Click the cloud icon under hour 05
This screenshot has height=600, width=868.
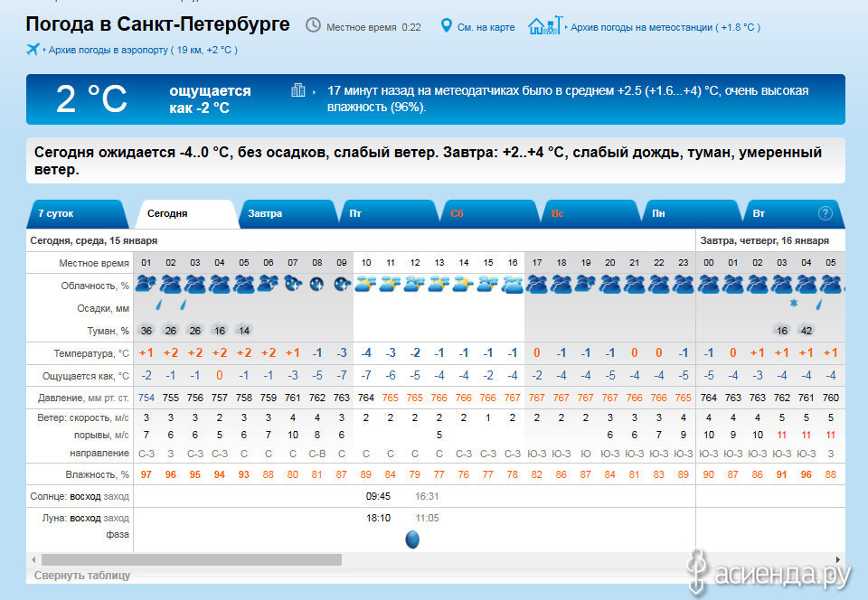(x=244, y=285)
